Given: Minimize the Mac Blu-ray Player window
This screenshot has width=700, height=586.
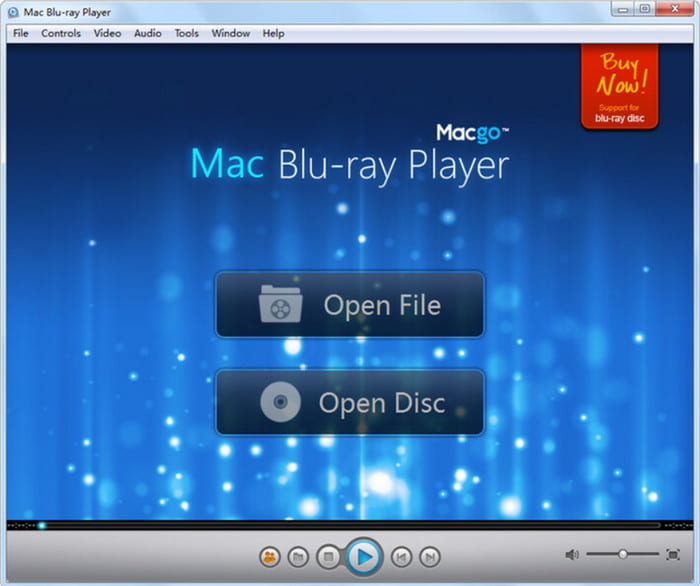Looking at the screenshot, I should pyautogui.click(x=623, y=9).
